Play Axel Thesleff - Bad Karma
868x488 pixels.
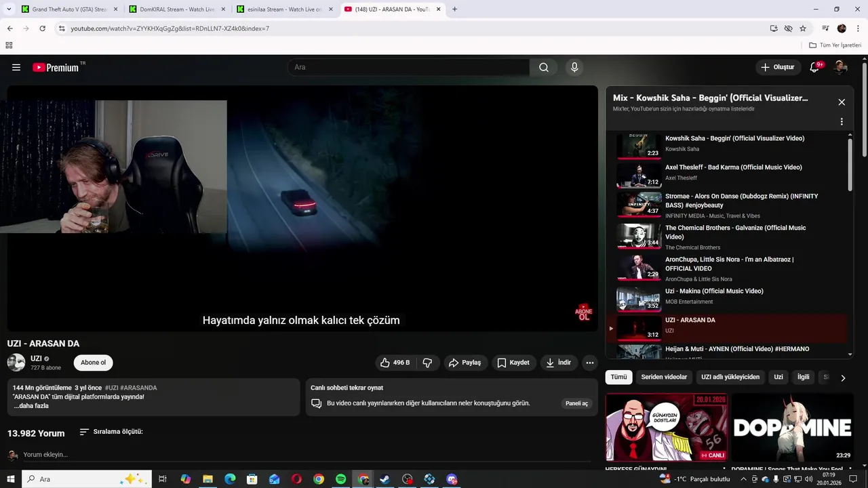[x=726, y=175]
